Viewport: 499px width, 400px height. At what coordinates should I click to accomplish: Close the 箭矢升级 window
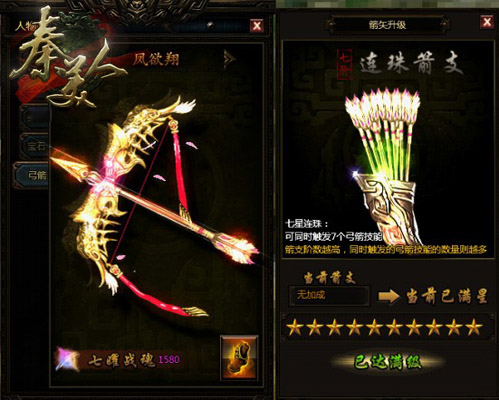coord(487,22)
